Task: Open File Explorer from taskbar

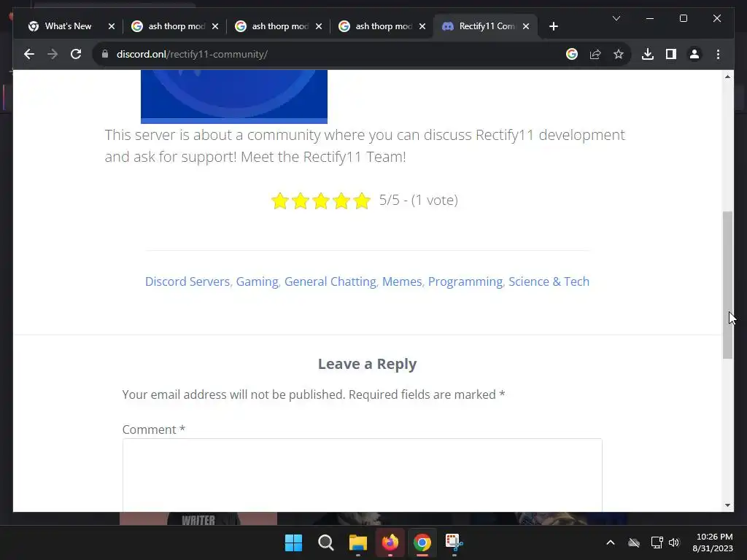Action: click(357, 542)
